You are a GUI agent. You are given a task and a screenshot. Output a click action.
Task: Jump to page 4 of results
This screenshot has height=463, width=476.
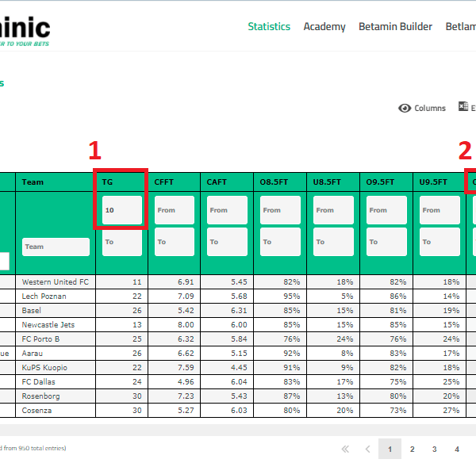point(457,449)
